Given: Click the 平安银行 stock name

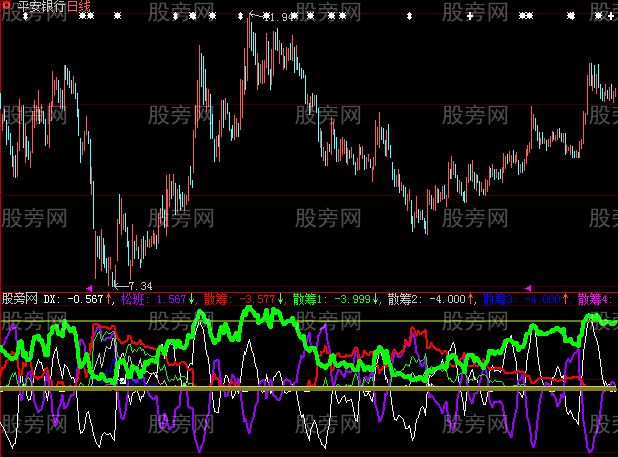Looking at the screenshot, I should (40, 7).
